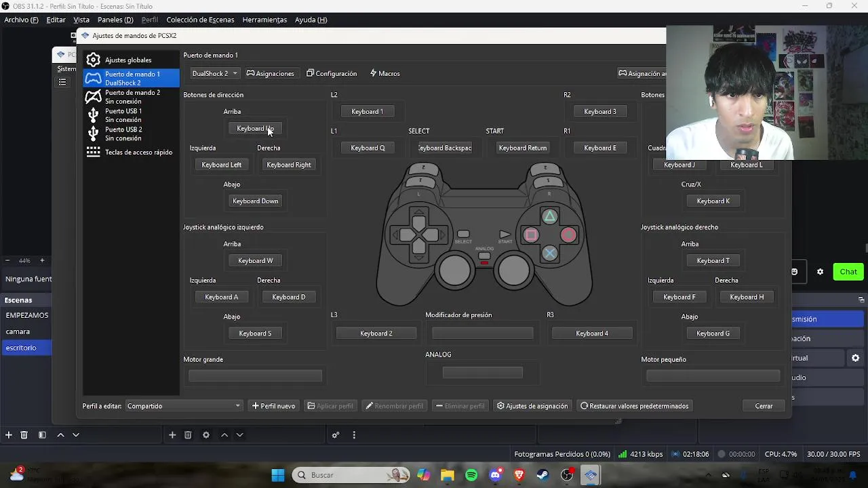Rebind Cuadrado Keyboard J binding
868x488 pixels.
tap(679, 165)
